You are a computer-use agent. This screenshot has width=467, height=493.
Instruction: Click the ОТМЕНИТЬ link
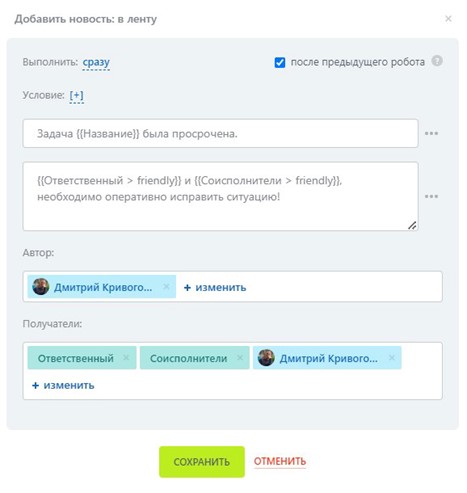click(x=280, y=461)
